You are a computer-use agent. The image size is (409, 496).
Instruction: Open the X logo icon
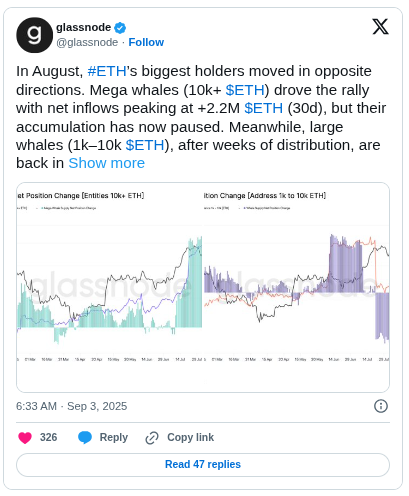380,27
